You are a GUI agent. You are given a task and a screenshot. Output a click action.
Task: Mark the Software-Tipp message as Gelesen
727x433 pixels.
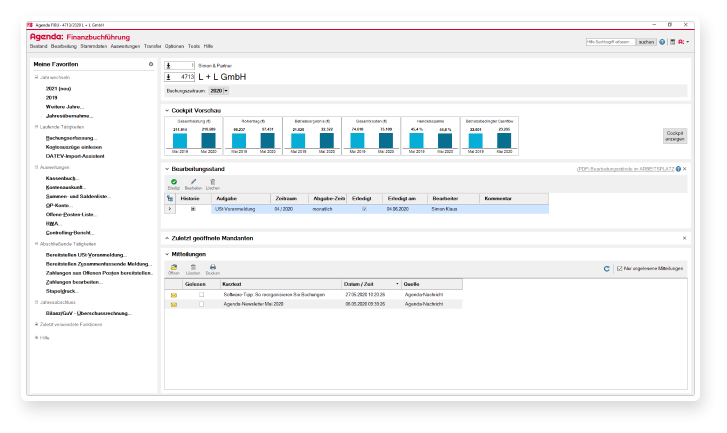click(x=201, y=295)
